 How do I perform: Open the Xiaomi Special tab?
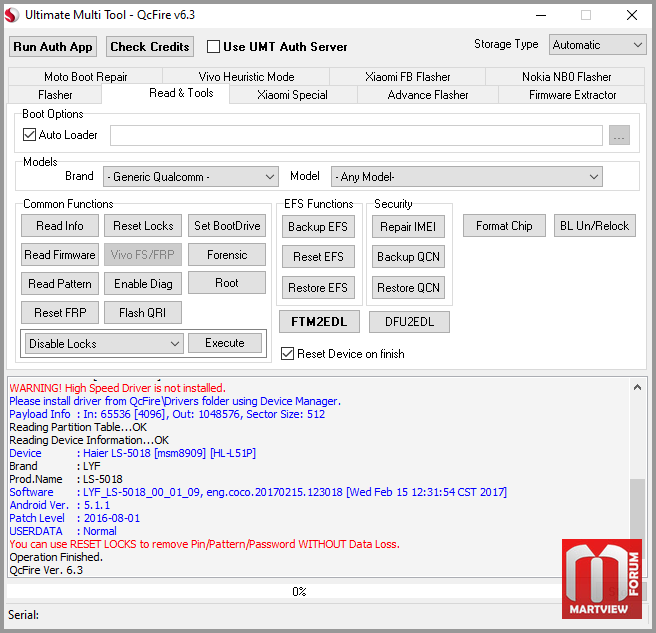[292, 95]
